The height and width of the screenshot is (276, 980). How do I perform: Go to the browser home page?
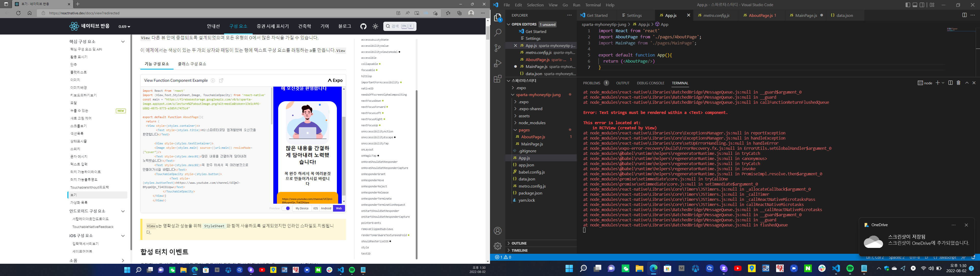pyautogui.click(x=30, y=13)
